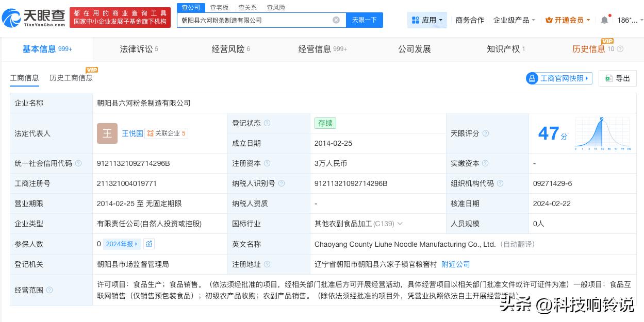This screenshot has height=322, width=644.
Task: Click the English name Chaoyang County Liuhe Noodle text
Action: pyautogui.click(x=405, y=244)
